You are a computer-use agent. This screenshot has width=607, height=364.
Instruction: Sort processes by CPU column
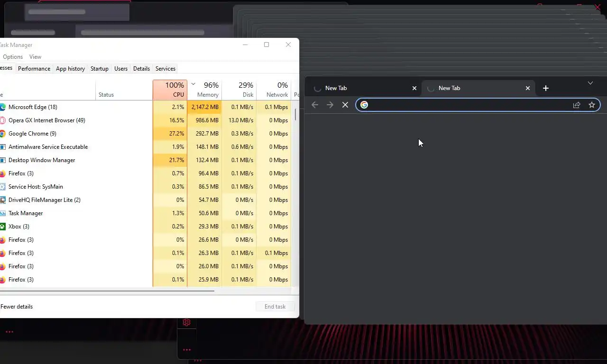(170, 90)
